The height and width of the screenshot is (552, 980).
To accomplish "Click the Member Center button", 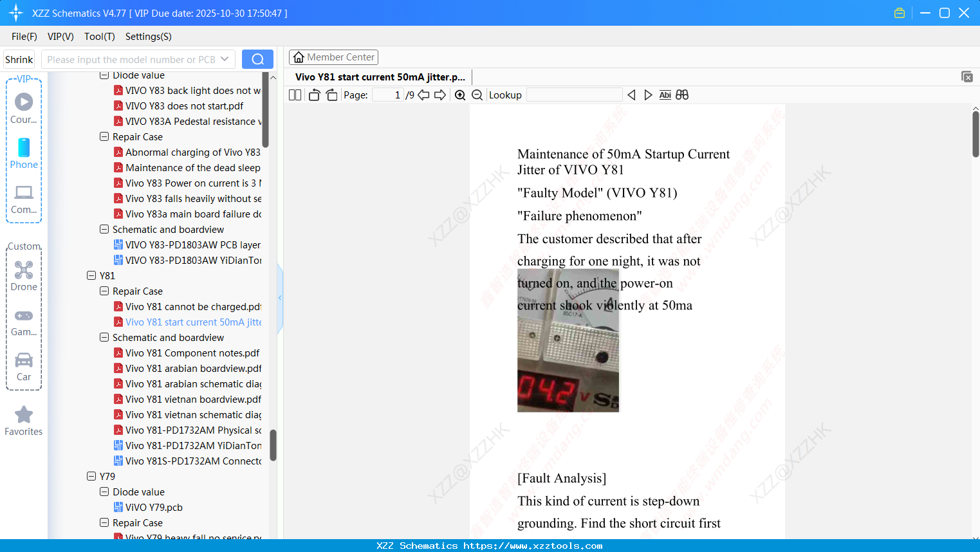I will tap(333, 57).
